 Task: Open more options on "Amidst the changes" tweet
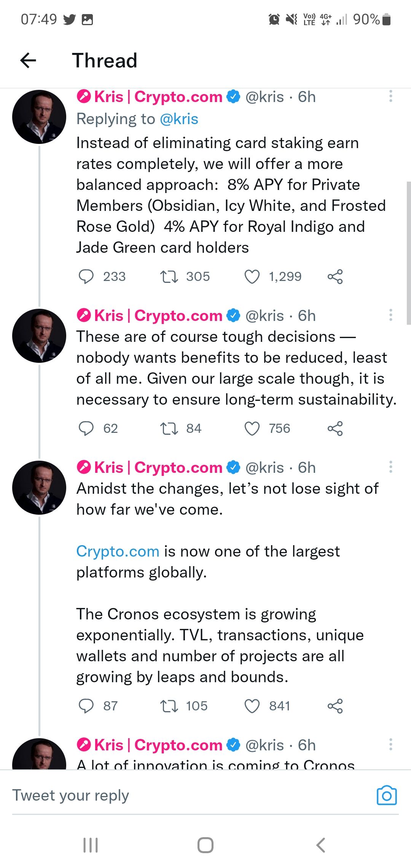pos(390,467)
